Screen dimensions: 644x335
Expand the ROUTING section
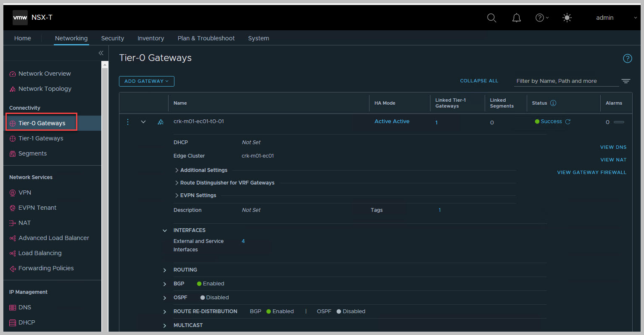[x=165, y=270]
